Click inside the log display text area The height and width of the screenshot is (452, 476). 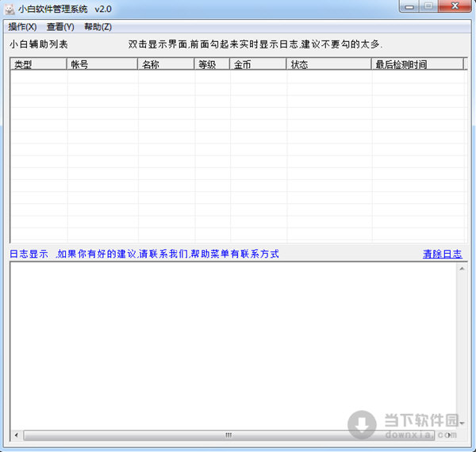click(x=233, y=346)
